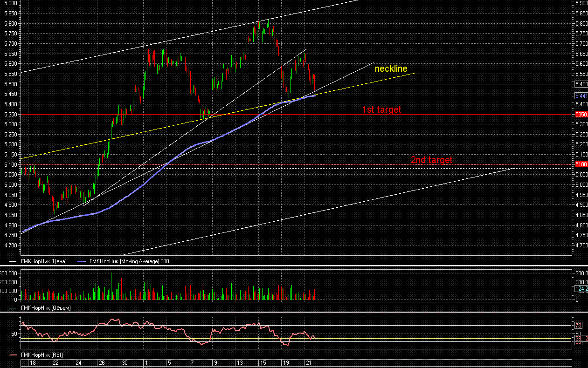Click date label 19 on time axis
Viewport: 588px width, 368px height.
(x=285, y=362)
